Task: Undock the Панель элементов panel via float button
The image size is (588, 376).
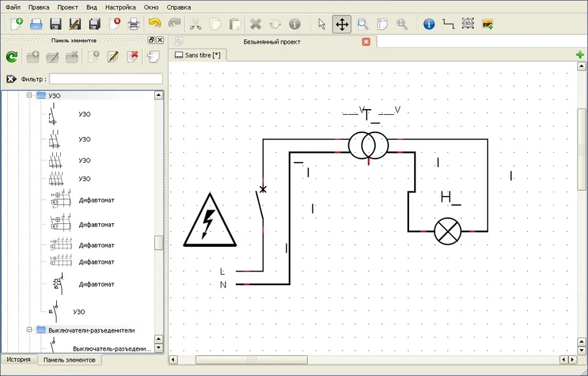Action: [151, 40]
